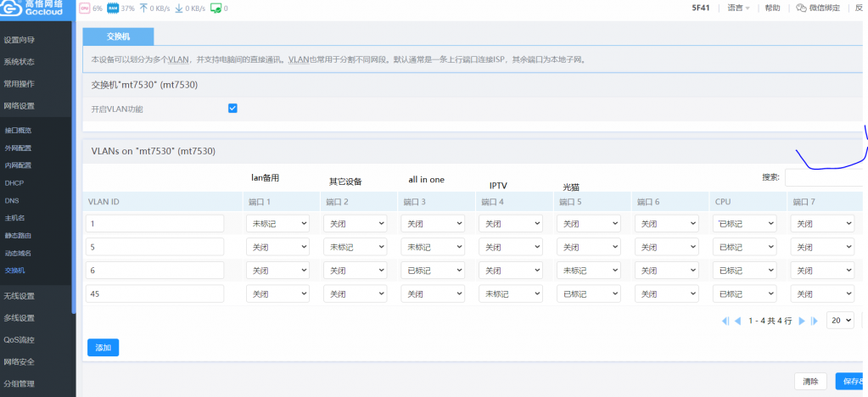Viewport: 868px width, 397px height.
Task: Click the RAM usage icon
Action: tap(112, 8)
